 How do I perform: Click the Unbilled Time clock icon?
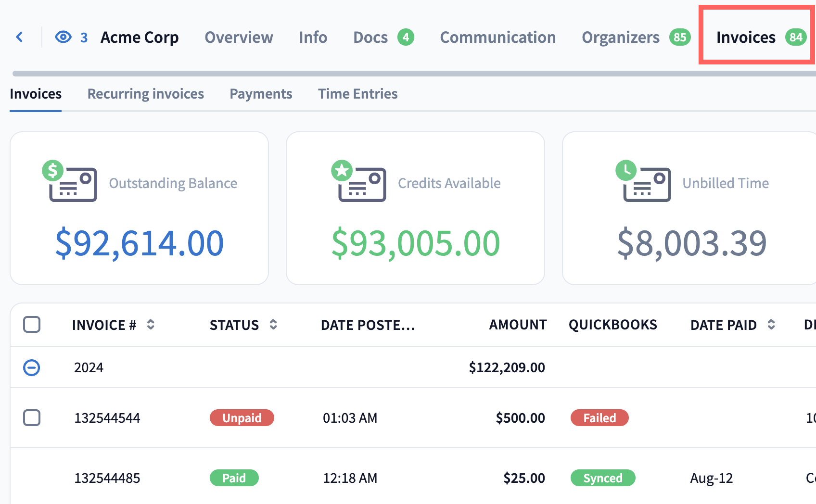(x=626, y=171)
